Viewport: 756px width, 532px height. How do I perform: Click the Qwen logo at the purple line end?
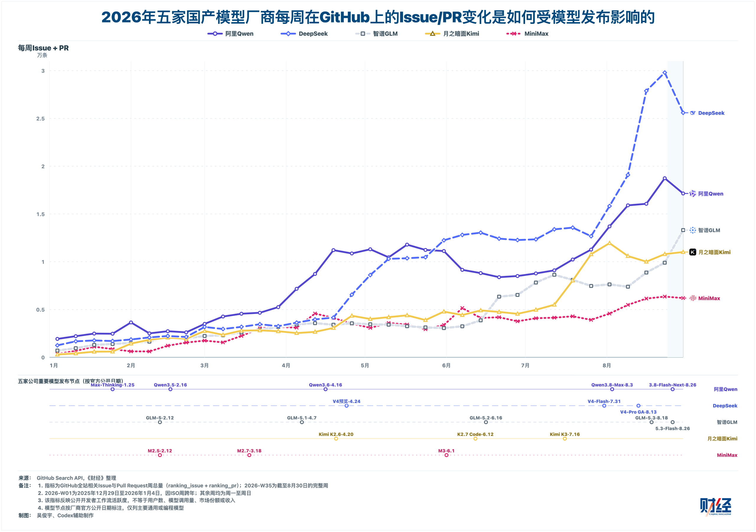point(693,194)
